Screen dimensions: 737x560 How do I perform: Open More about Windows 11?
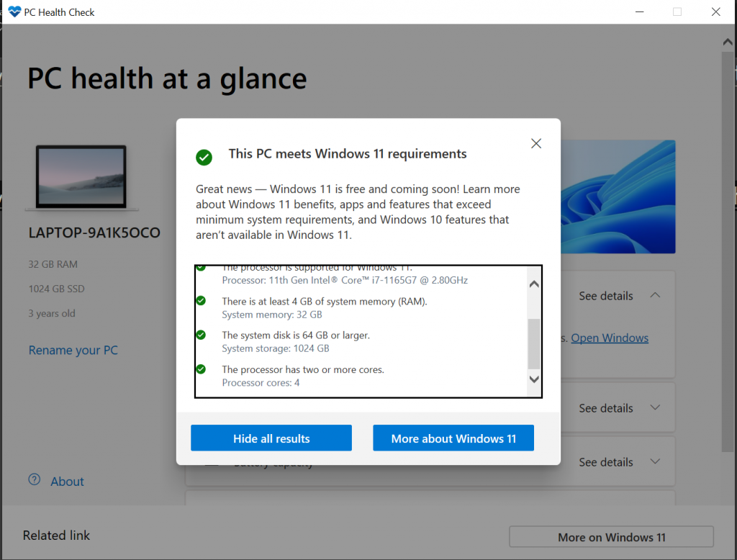coord(453,438)
